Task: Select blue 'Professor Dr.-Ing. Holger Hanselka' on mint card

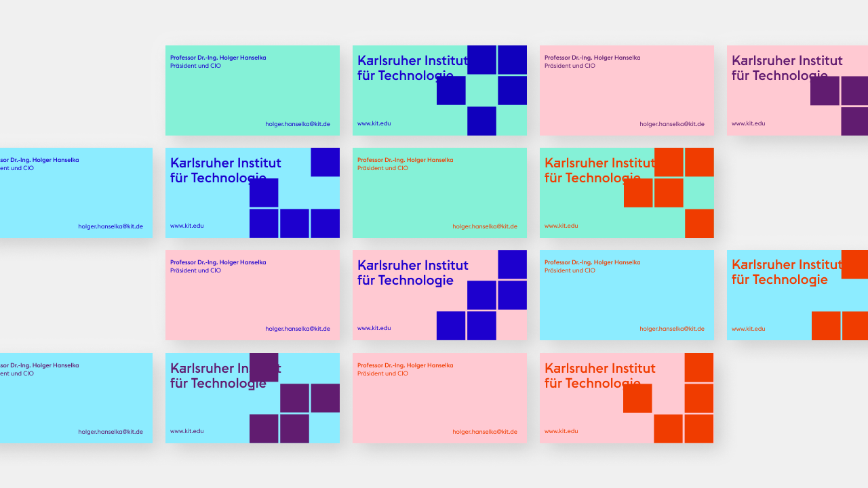Action: pyautogui.click(x=218, y=58)
